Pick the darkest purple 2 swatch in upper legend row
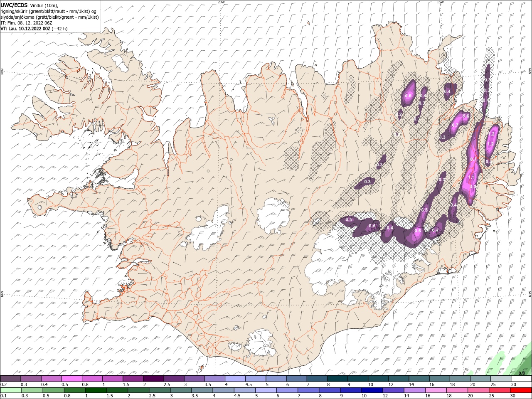This screenshot has width=532, height=399. pyautogui.click(x=153, y=379)
